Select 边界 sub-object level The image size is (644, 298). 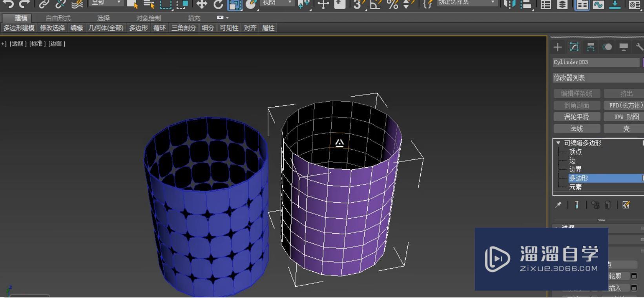click(x=575, y=169)
